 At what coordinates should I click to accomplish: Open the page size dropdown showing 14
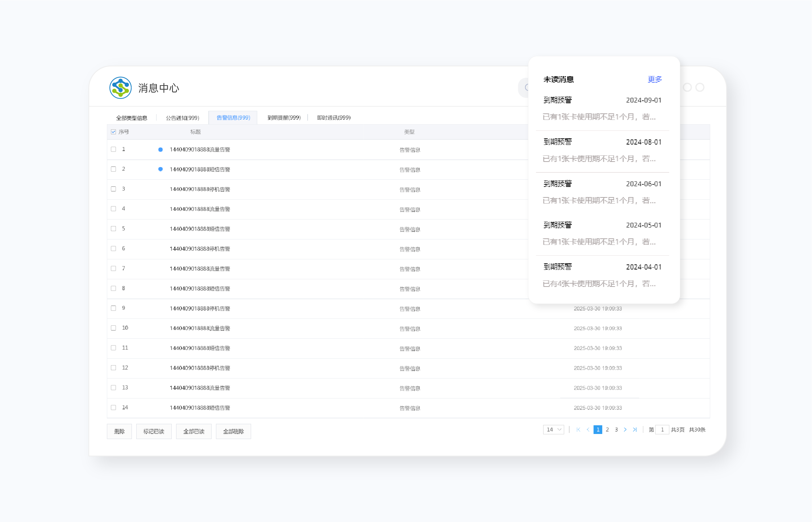(x=553, y=430)
